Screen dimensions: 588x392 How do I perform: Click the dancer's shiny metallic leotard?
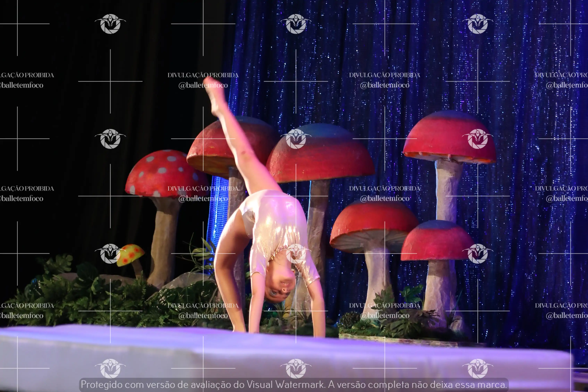(x=275, y=220)
